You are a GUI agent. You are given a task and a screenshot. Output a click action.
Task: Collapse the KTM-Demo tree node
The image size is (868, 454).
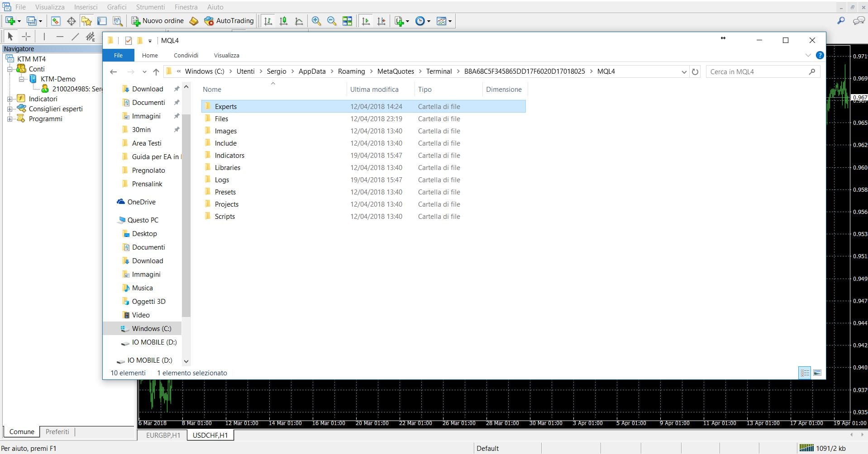click(21, 79)
